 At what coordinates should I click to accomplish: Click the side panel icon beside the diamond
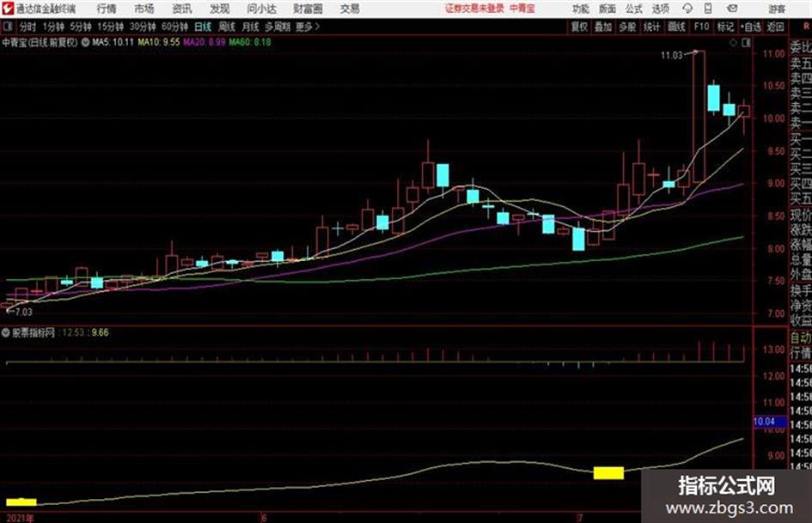(x=746, y=43)
